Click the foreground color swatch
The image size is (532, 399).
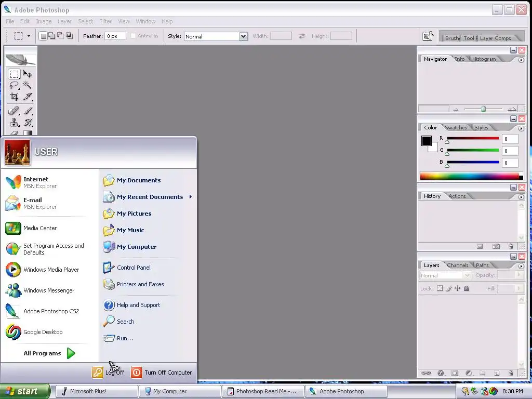[x=427, y=140]
